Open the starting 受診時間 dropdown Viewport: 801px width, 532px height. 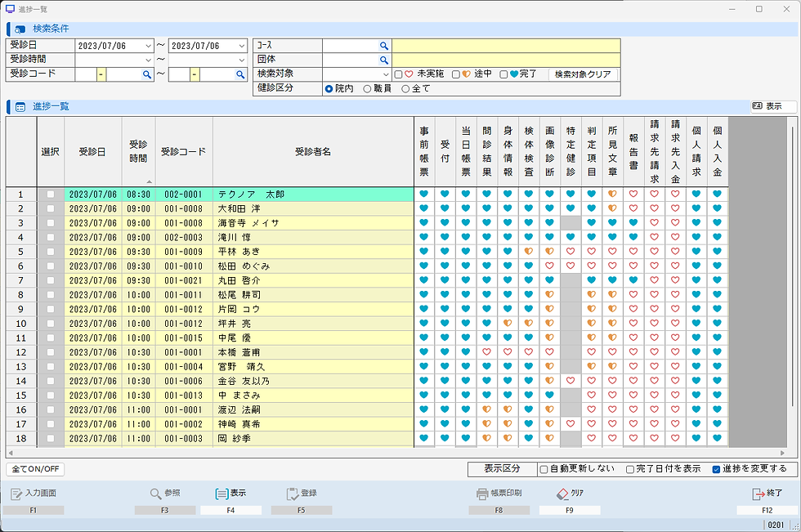click(148, 60)
